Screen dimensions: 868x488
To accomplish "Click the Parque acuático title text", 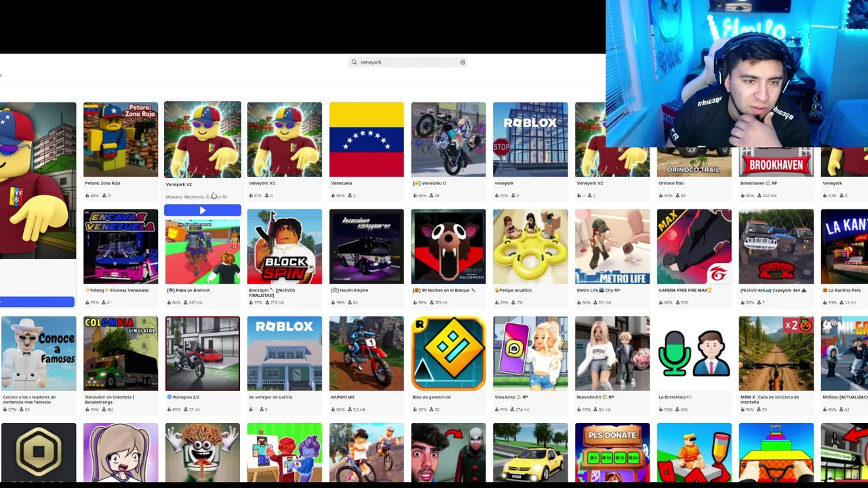I will tap(513, 290).
